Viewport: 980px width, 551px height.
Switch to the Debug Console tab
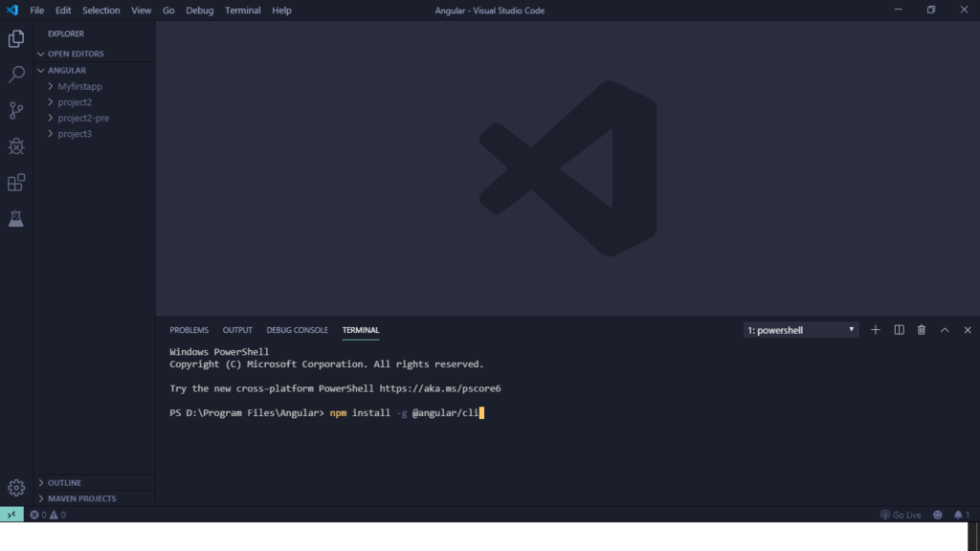(297, 330)
